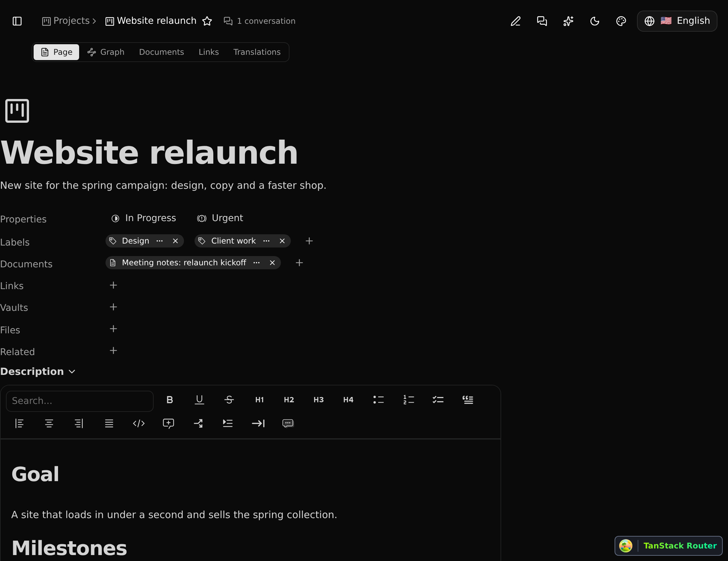Click the AI sparkles icon
728x561 pixels.
click(x=568, y=21)
